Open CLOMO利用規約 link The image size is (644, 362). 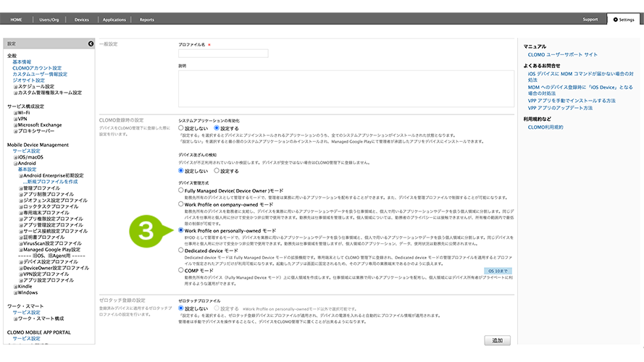pyautogui.click(x=545, y=127)
